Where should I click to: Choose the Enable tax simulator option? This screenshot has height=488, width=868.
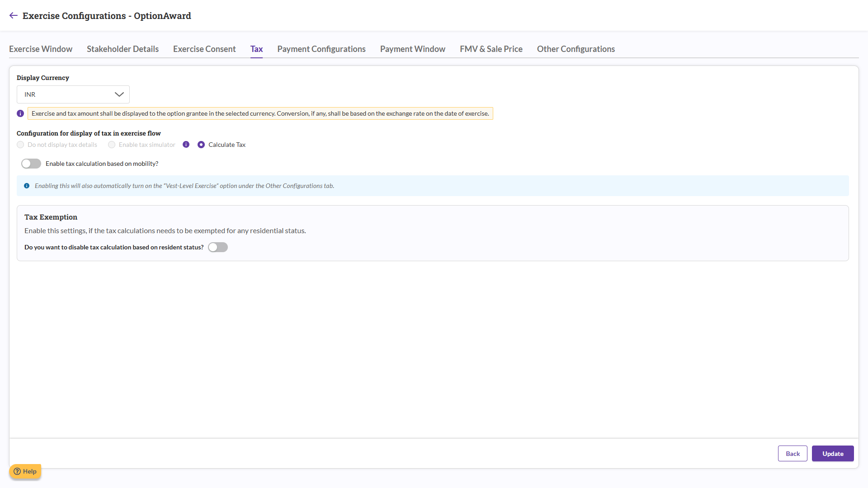pos(111,145)
